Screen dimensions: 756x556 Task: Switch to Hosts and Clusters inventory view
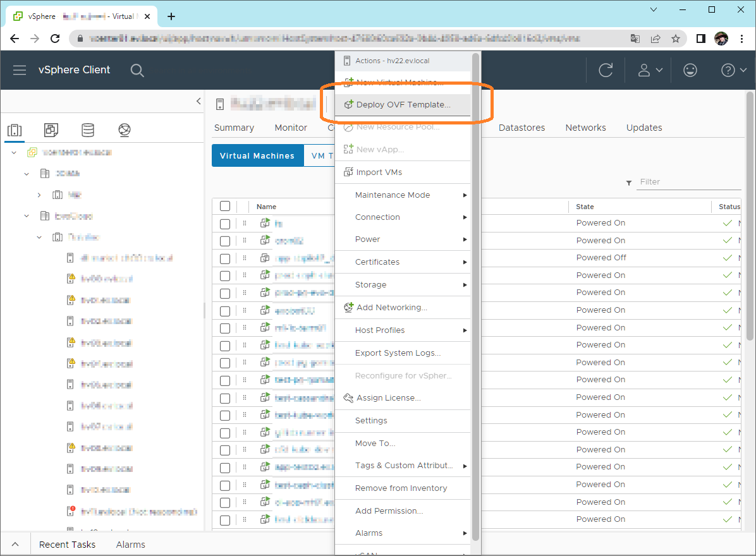tap(15, 130)
